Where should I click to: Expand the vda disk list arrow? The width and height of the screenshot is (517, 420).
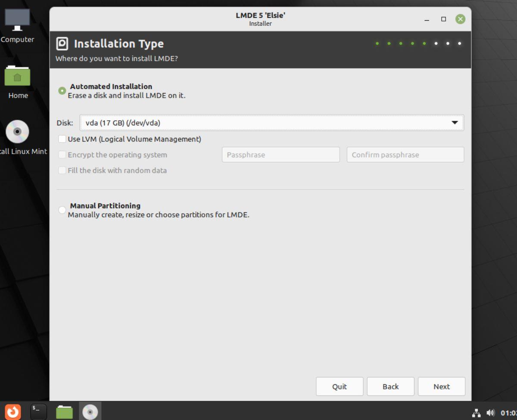coord(455,123)
